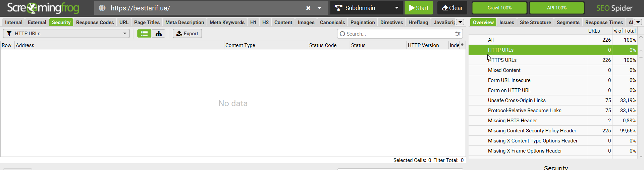The height and width of the screenshot is (170, 644).
Task: Click the Crawl 100% progress bar
Action: (x=499, y=8)
